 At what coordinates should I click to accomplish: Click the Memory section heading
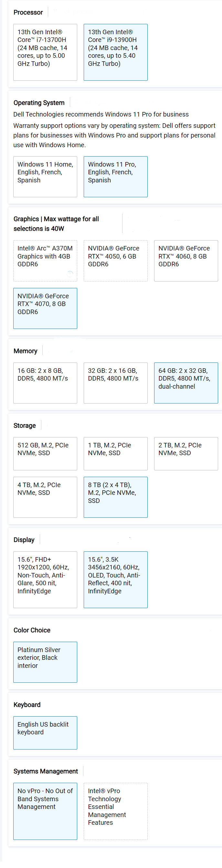[25, 351]
